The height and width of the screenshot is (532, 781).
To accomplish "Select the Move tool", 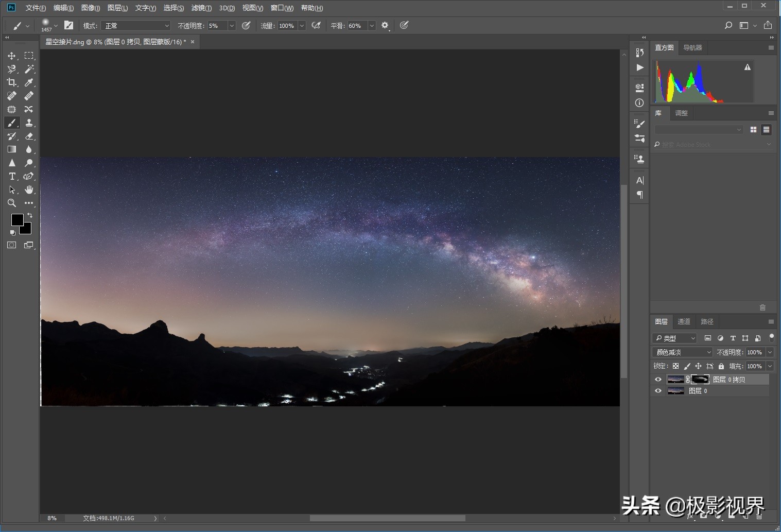I will pos(11,56).
